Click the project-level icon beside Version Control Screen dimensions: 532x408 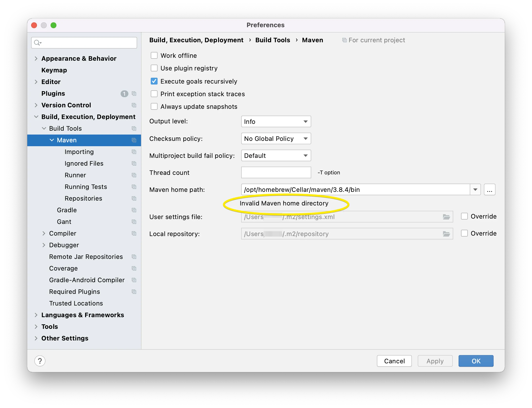click(134, 105)
